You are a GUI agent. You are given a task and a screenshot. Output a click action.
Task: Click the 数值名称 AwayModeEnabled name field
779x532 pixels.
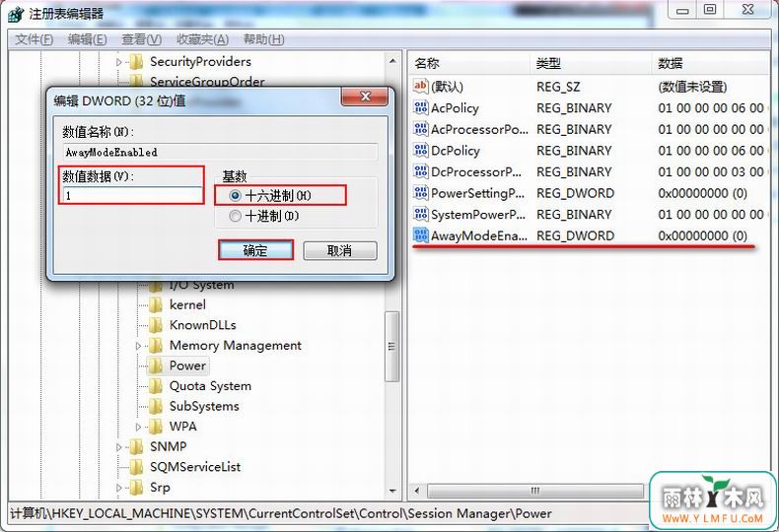point(220,152)
